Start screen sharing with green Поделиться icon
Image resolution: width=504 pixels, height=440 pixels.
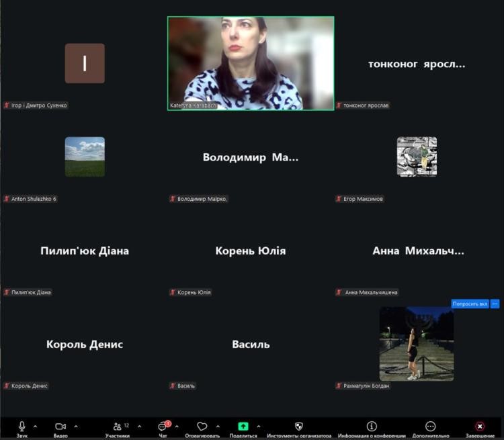(243, 427)
